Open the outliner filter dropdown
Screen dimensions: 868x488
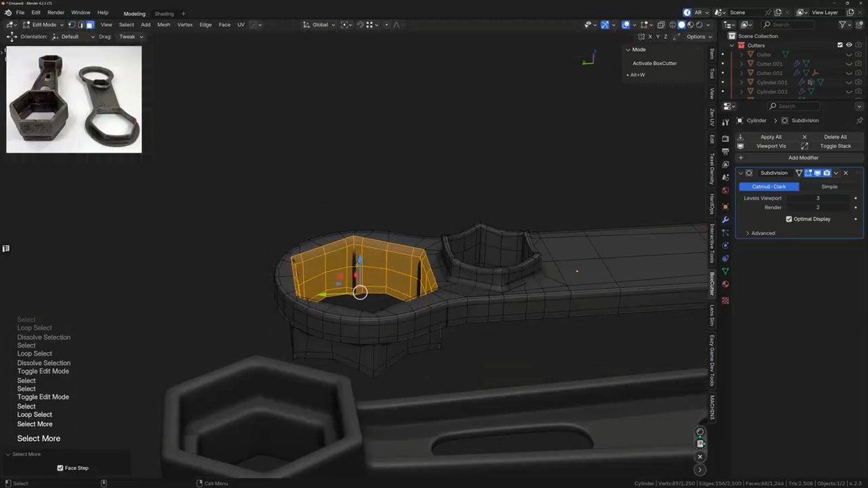tap(846, 25)
